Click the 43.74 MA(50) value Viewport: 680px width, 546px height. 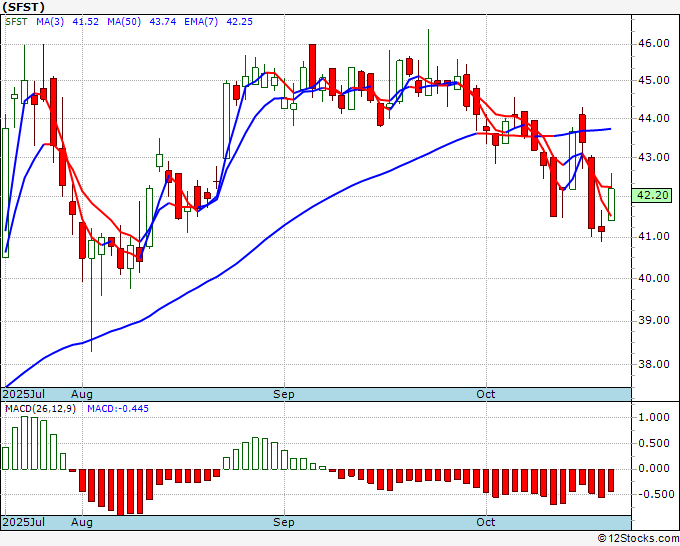(x=163, y=22)
